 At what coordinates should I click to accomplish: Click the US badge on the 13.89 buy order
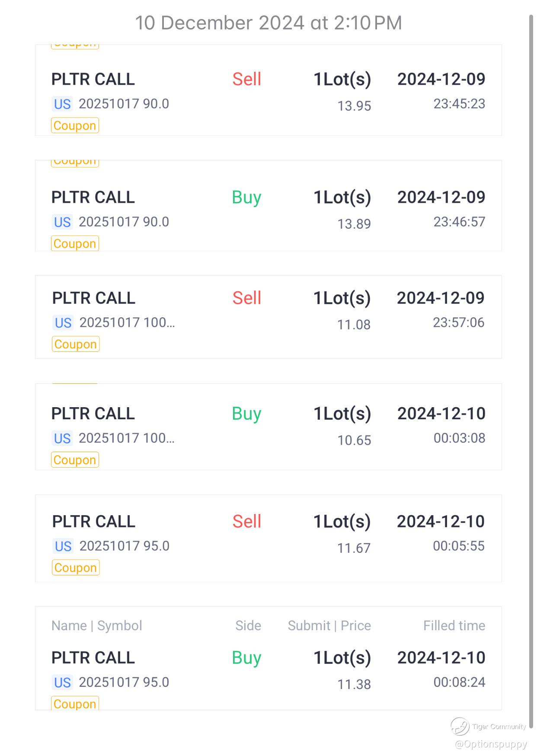click(x=62, y=222)
